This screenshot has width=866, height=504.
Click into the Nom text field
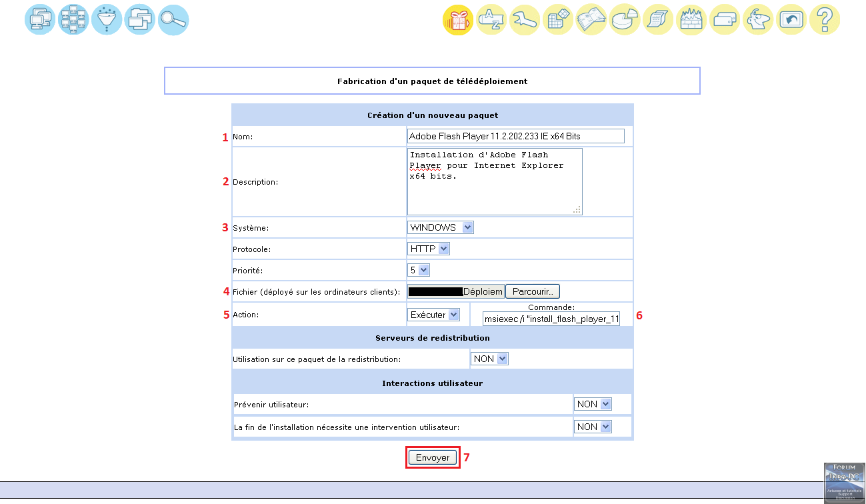point(515,136)
